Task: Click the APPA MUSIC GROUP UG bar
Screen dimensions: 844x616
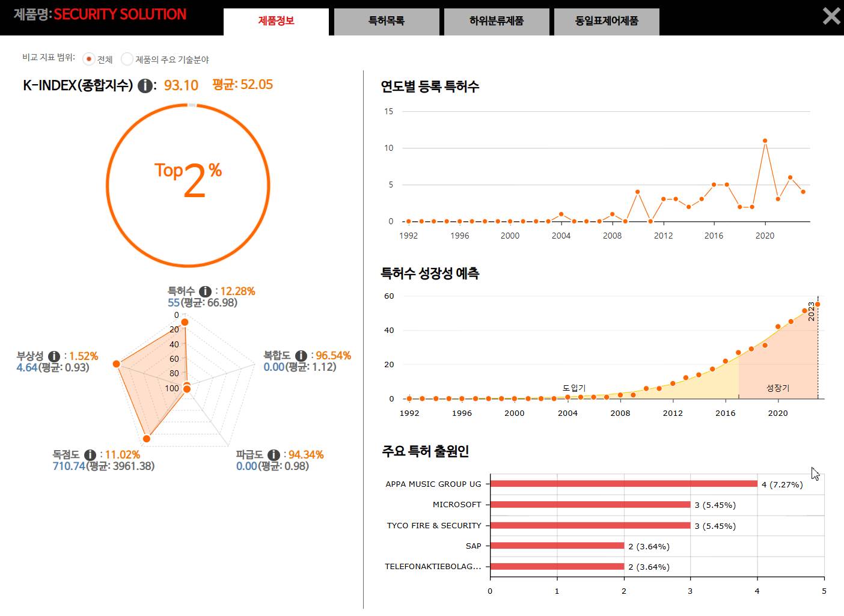Action: 624,484
